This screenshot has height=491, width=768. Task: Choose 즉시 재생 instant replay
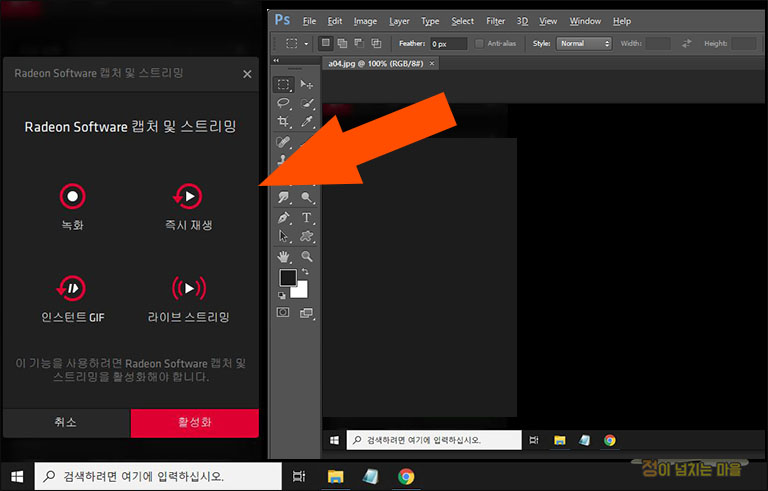coord(188,206)
